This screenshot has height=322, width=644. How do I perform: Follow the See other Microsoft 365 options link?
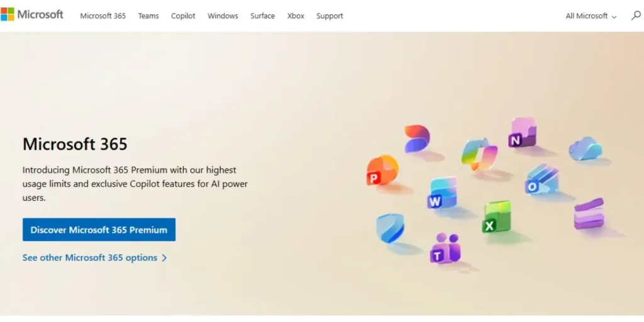[x=90, y=258]
